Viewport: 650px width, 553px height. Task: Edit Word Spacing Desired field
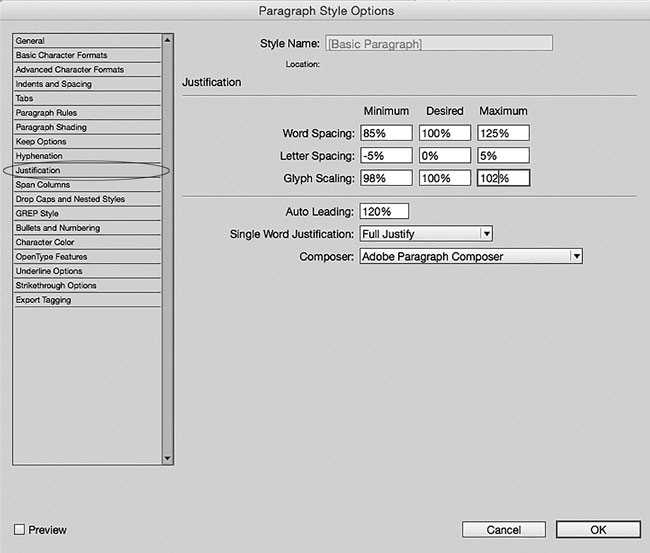[445, 133]
